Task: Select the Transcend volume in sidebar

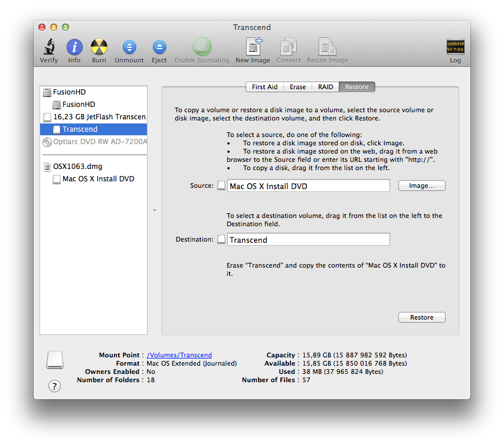Action: 93,129
